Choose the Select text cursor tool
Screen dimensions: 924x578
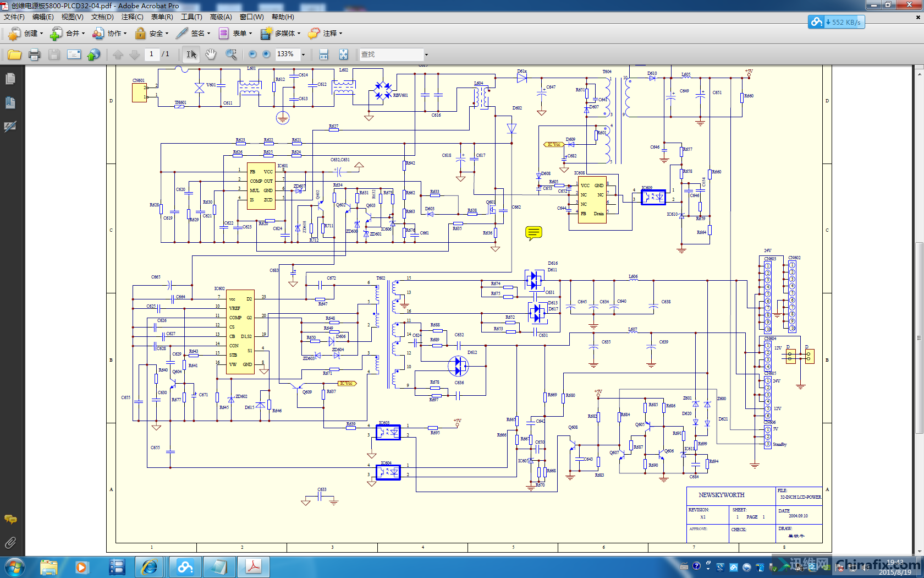(x=191, y=54)
